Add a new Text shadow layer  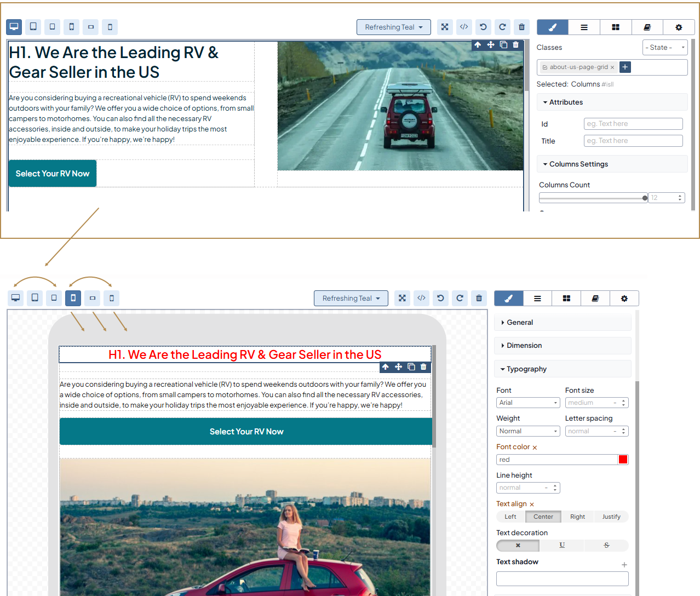point(624,565)
